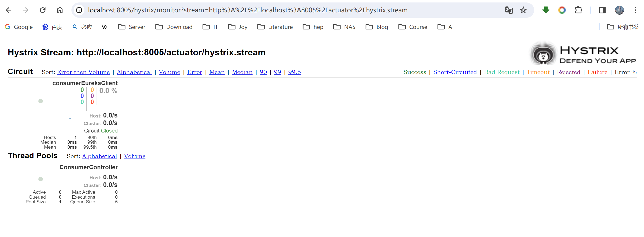Open the Literature bookmarks folder
This screenshot has height=237, width=644.
click(275, 27)
